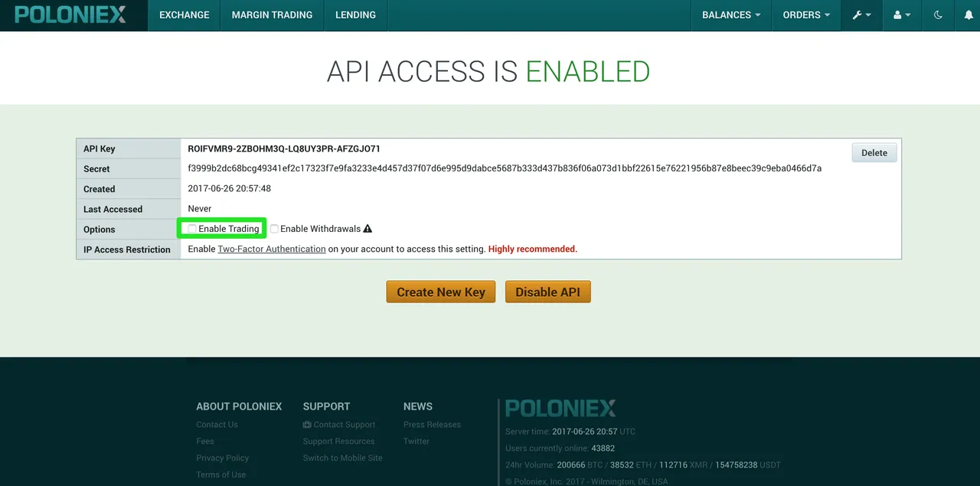Select the long Secret hash string
Screen dimensions: 980x486
pyautogui.click(x=505, y=168)
